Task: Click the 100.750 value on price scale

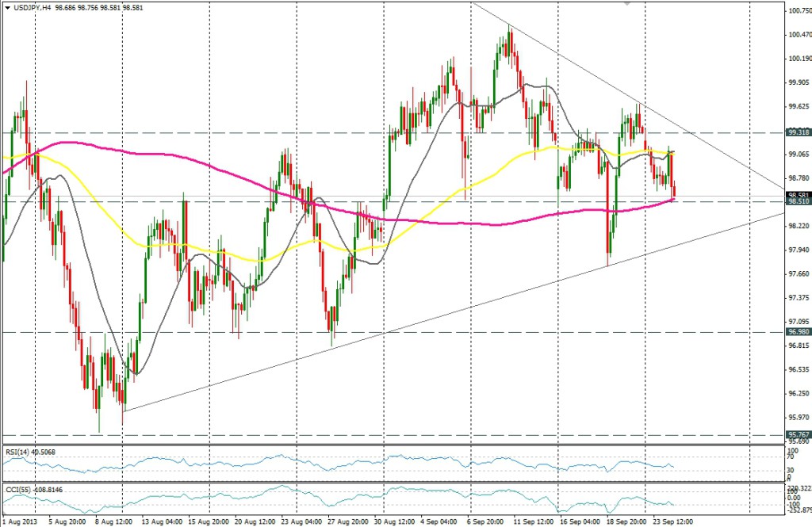Action: point(797,11)
